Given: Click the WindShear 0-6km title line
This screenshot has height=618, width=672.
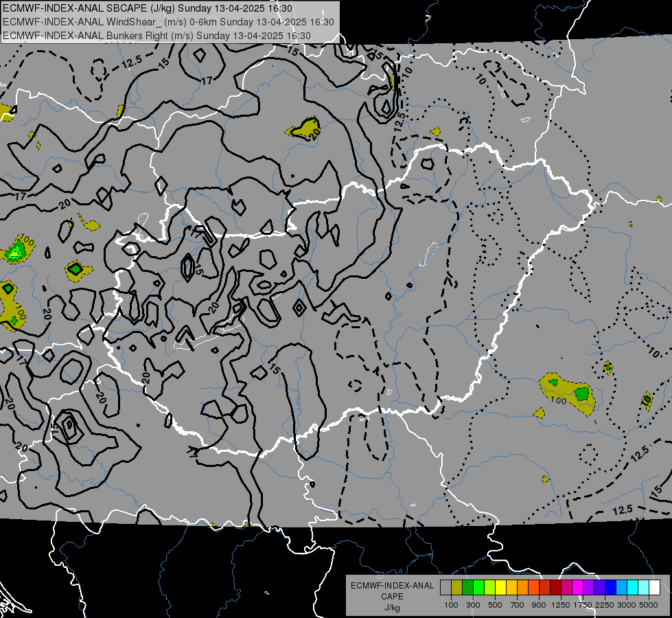Looking at the screenshot, I should [168, 22].
